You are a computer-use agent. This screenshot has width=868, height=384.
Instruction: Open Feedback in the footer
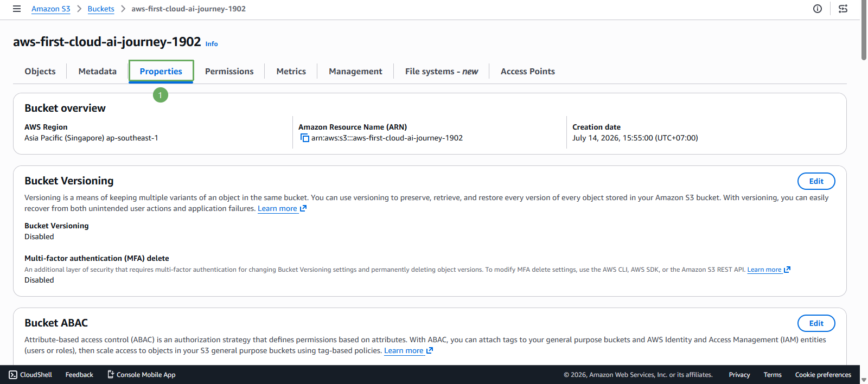79,375
